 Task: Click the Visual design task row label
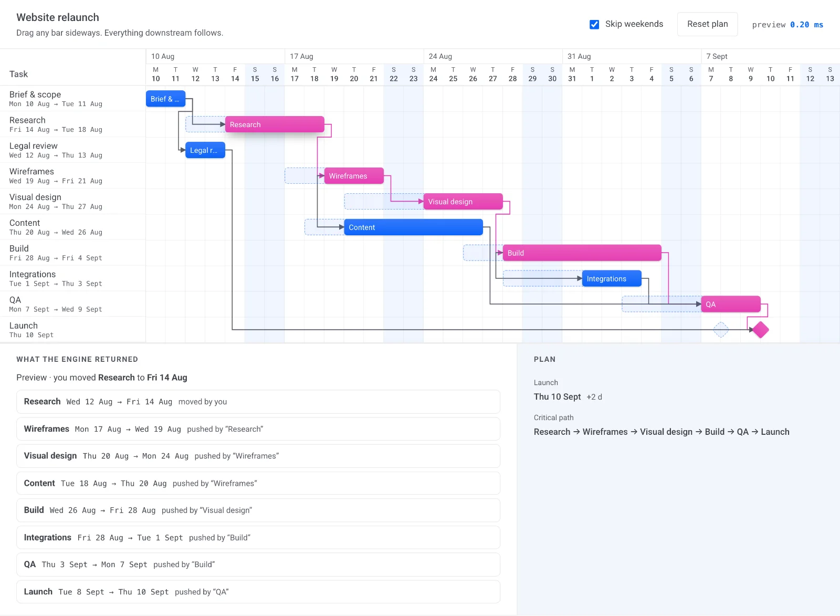coord(72,202)
